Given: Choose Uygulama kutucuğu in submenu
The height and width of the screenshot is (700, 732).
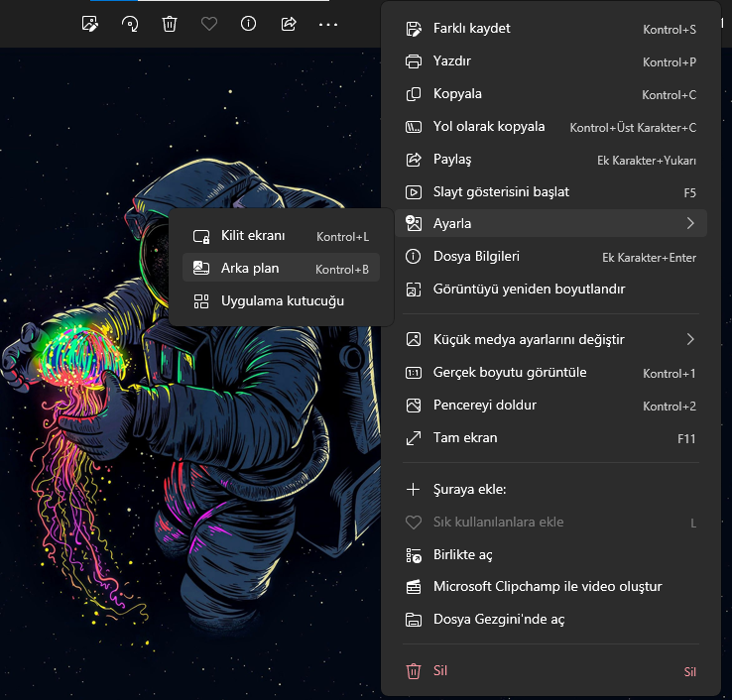Looking at the screenshot, I should click(x=281, y=301).
